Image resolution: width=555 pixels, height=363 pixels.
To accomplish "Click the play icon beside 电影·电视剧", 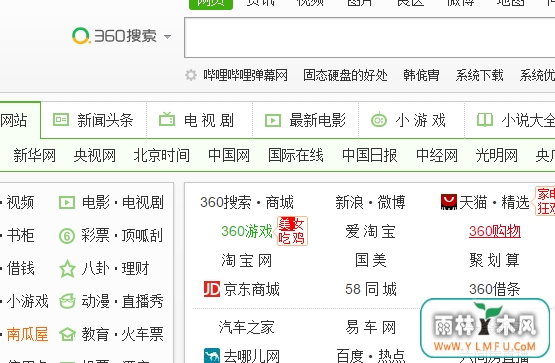I will tap(67, 203).
